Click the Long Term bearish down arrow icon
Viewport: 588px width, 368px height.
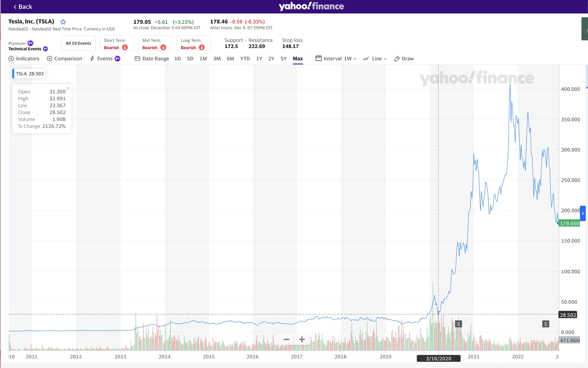click(202, 47)
